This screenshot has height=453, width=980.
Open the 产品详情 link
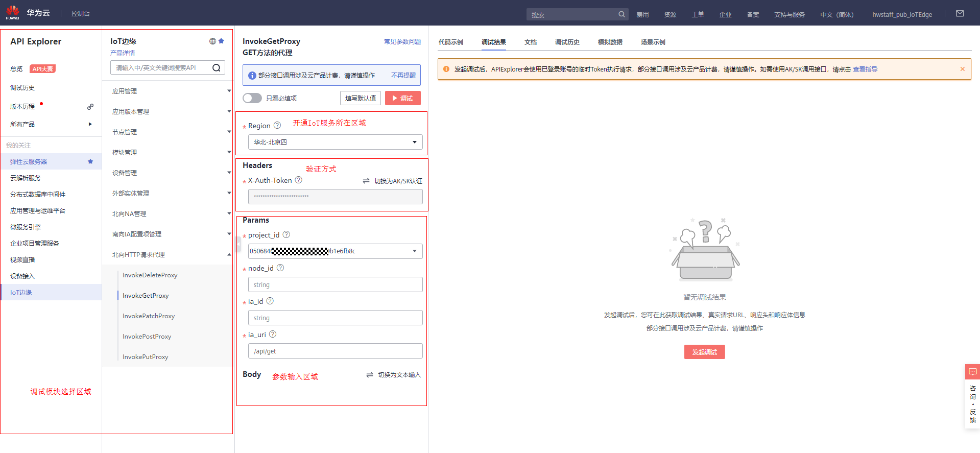[x=123, y=53]
